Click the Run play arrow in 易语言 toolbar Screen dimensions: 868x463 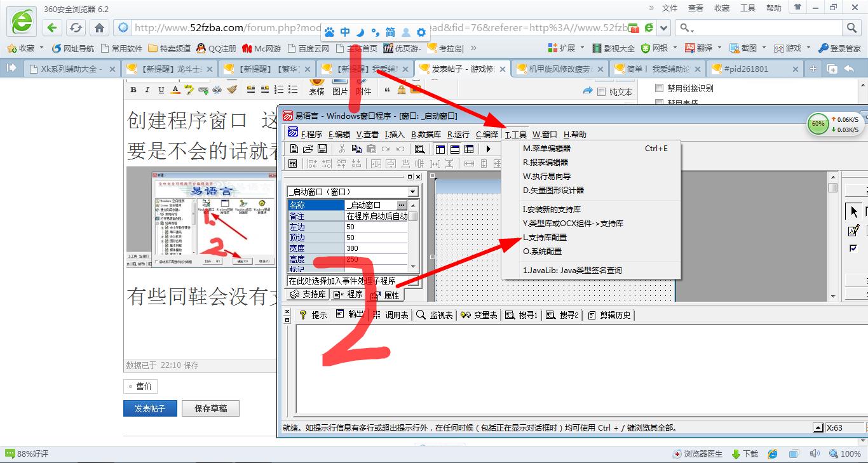488,149
